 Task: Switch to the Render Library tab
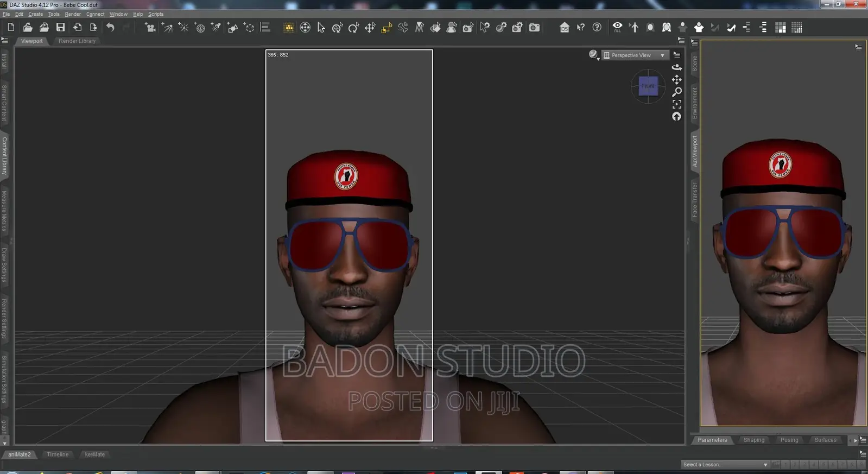pyautogui.click(x=77, y=41)
